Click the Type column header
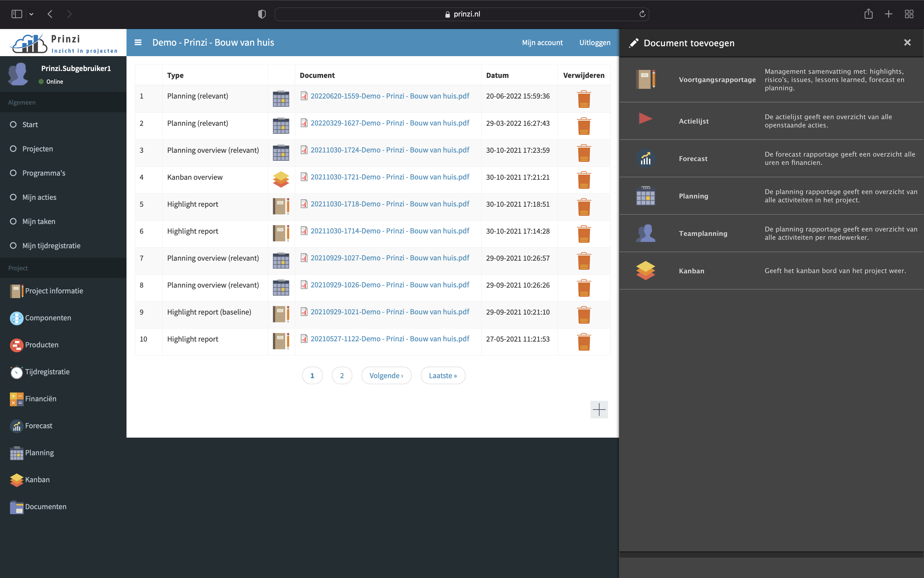Viewport: 924px width, 578px height. click(175, 75)
